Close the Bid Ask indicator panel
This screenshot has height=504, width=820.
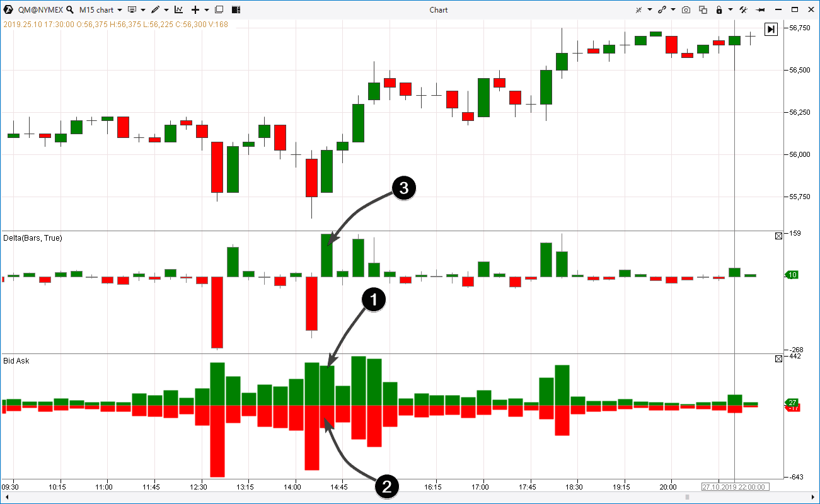pyautogui.click(x=778, y=358)
